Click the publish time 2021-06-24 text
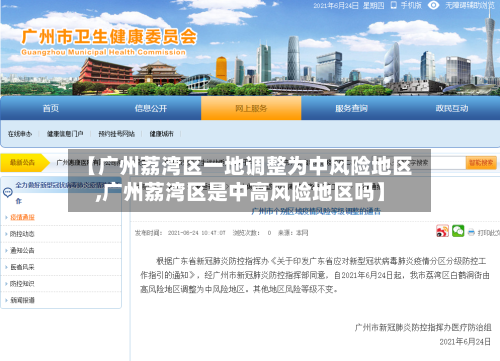The width and height of the screenshot is (500, 361). pyautogui.click(x=197, y=233)
